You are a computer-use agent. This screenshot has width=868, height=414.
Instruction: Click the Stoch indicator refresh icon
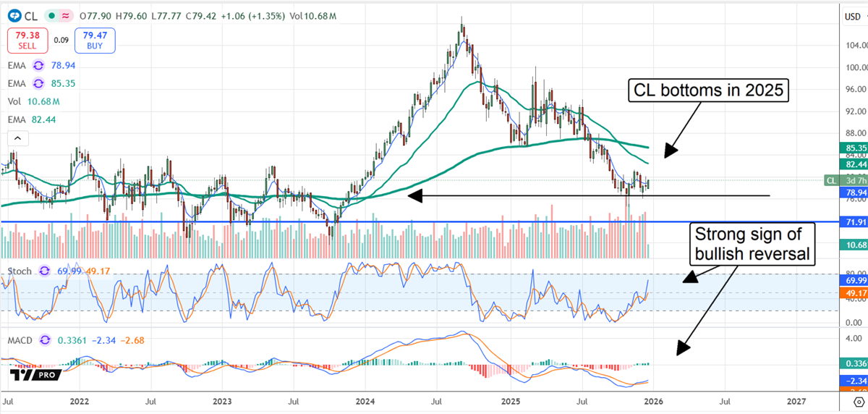tap(44, 271)
